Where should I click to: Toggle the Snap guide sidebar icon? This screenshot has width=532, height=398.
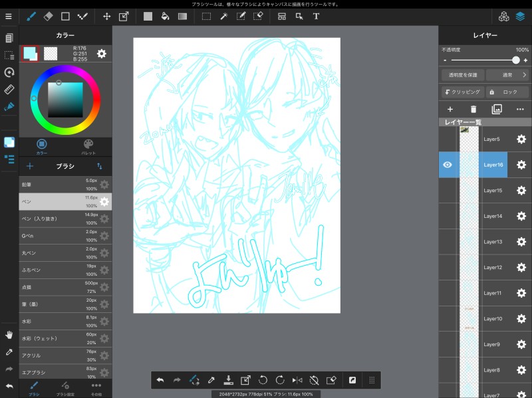pyautogui.click(x=9, y=107)
